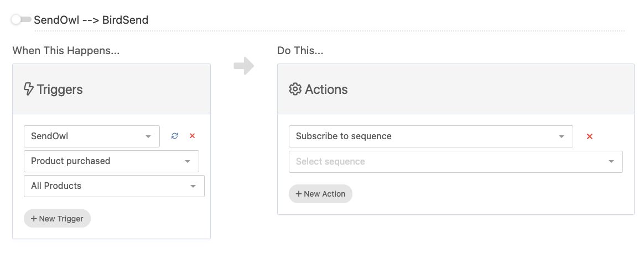The width and height of the screenshot is (644, 259).
Task: Click the Actions panel heading text
Action: tap(326, 89)
